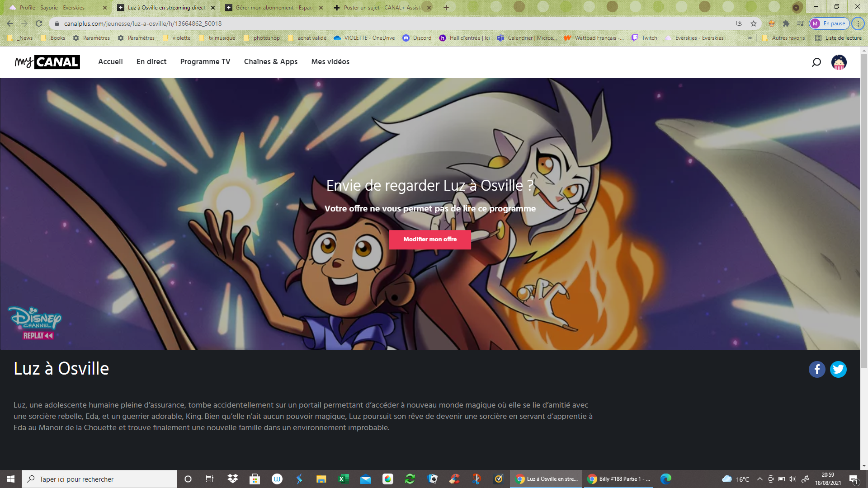Bookmark this page with star icon
The height and width of the screenshot is (488, 868).
click(x=754, y=23)
